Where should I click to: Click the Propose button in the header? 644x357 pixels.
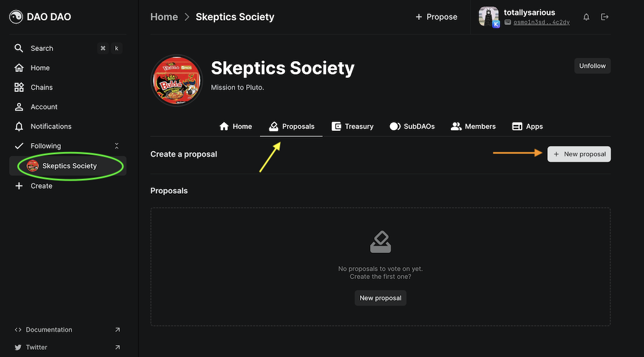coord(436,17)
